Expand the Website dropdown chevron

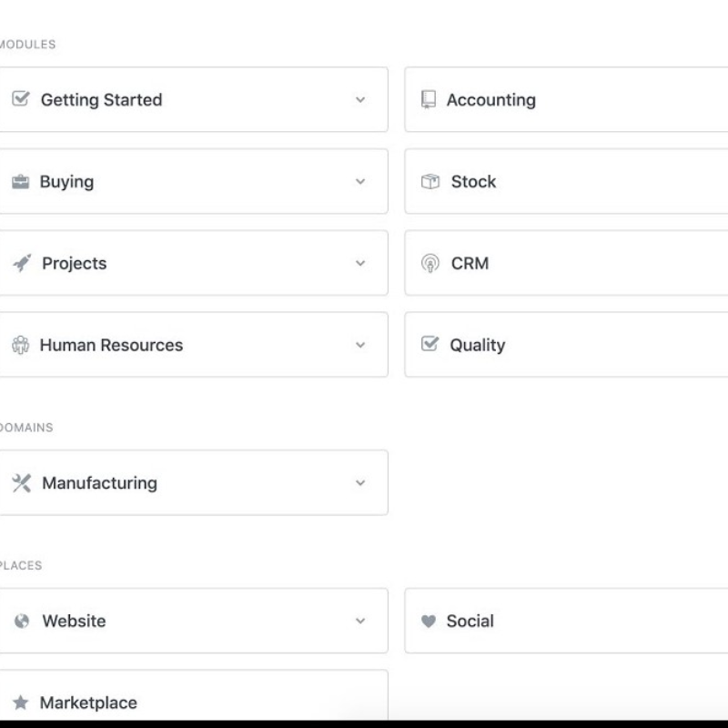360,622
